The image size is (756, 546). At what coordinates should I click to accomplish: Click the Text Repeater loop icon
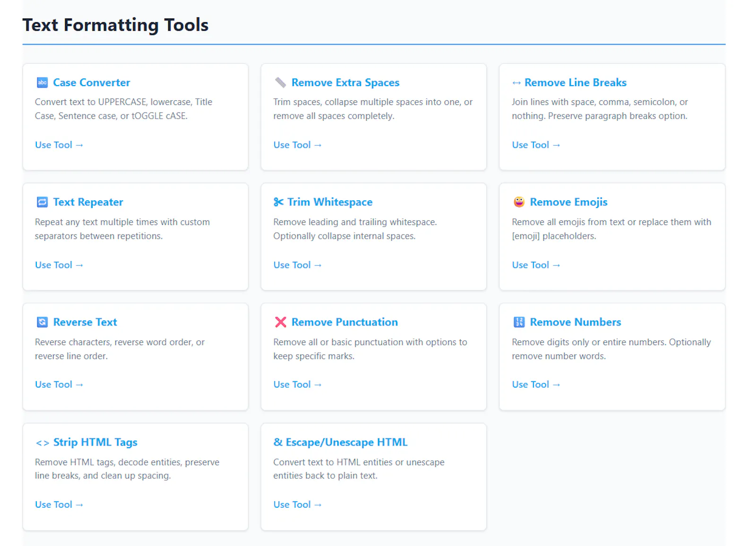42,202
